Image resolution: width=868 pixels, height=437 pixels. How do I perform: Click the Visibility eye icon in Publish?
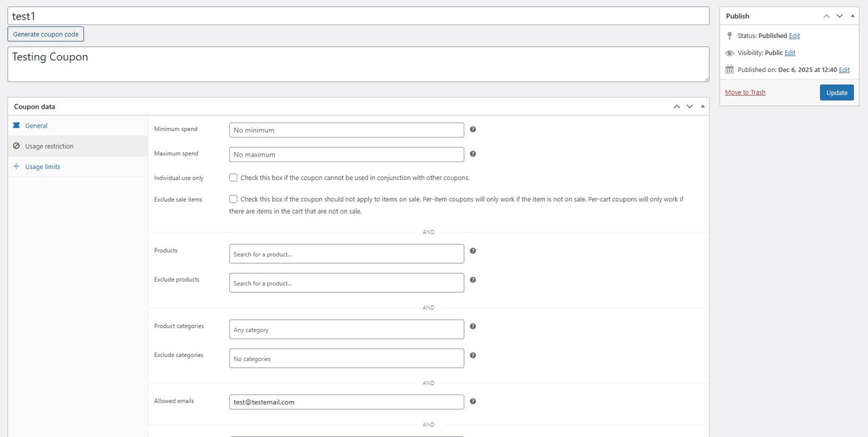click(x=730, y=53)
